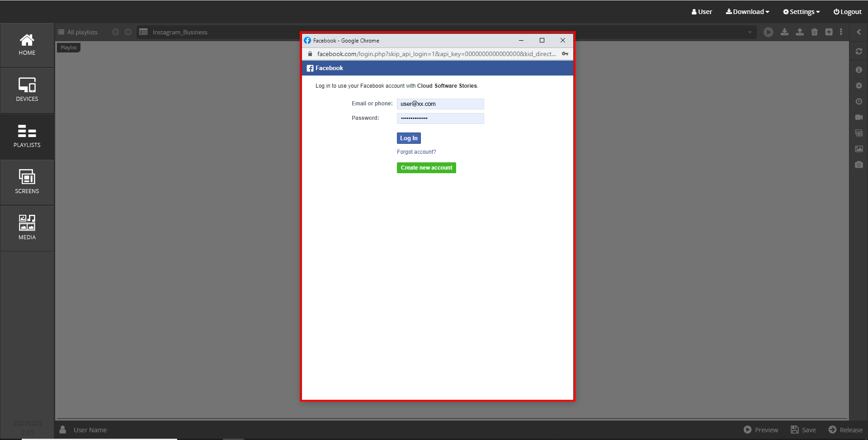Click the upload playlist icon in toolbar
This screenshot has height=440, width=868.
(800, 32)
